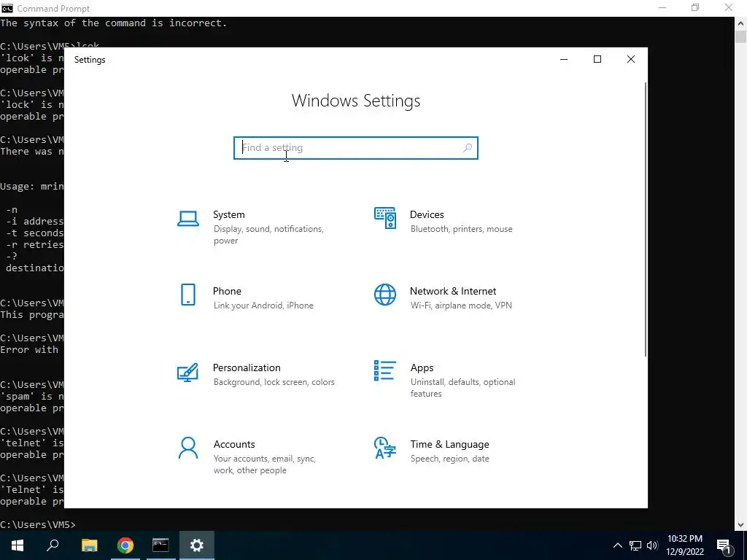This screenshot has width=747, height=560.
Task: Click Command Prompt scrollbar down arrow
Action: tap(741, 525)
